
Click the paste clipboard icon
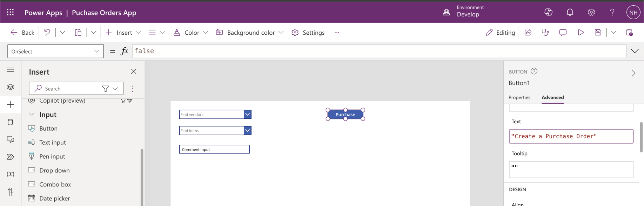click(x=78, y=33)
